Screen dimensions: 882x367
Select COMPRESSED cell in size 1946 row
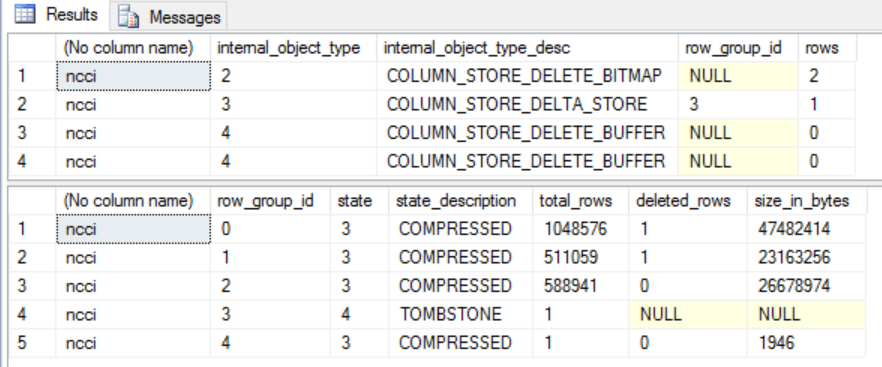pos(461,342)
